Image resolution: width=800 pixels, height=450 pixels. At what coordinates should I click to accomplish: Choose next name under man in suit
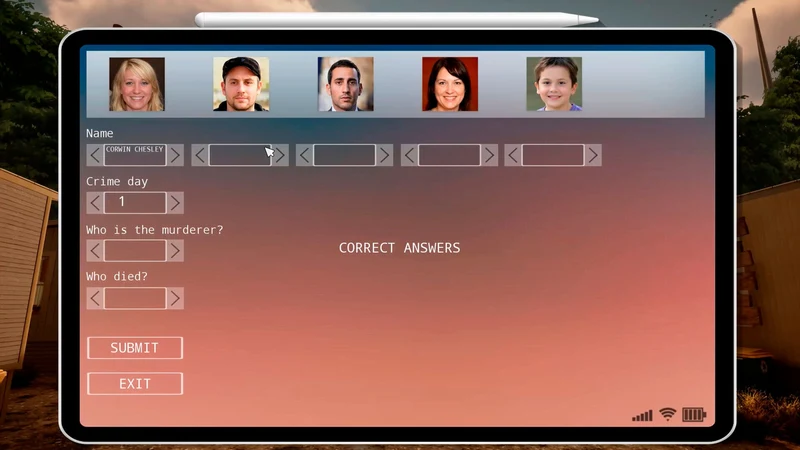(385, 155)
